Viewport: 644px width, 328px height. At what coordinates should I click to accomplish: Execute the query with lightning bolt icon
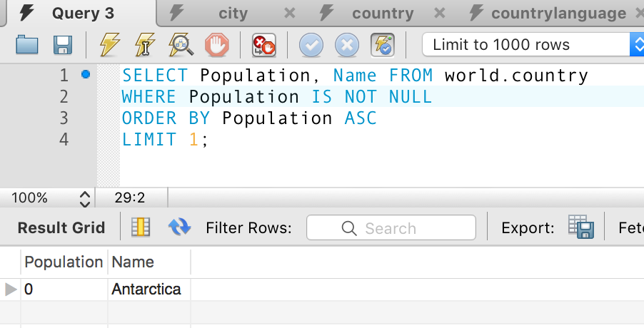(x=110, y=45)
